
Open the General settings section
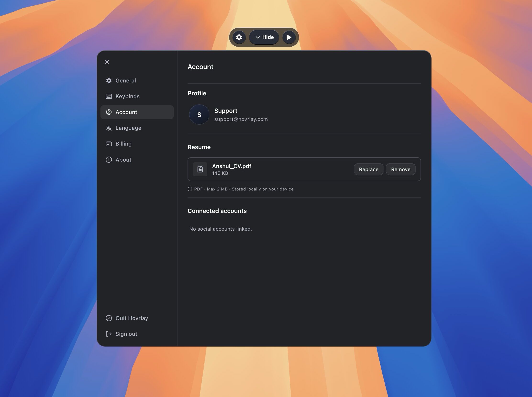click(137, 81)
